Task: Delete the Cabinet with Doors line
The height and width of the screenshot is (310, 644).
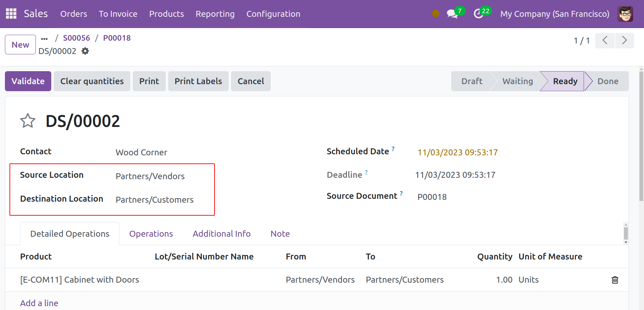Action: click(x=615, y=280)
